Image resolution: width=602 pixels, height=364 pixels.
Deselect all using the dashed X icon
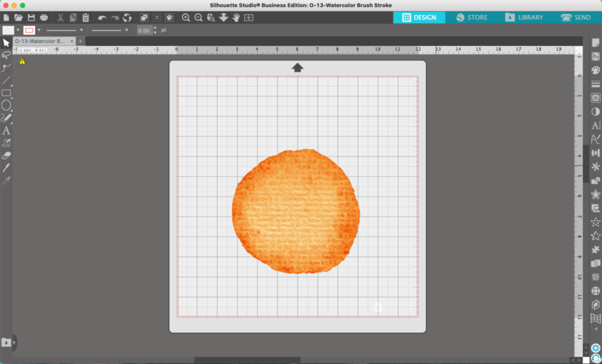(x=156, y=18)
